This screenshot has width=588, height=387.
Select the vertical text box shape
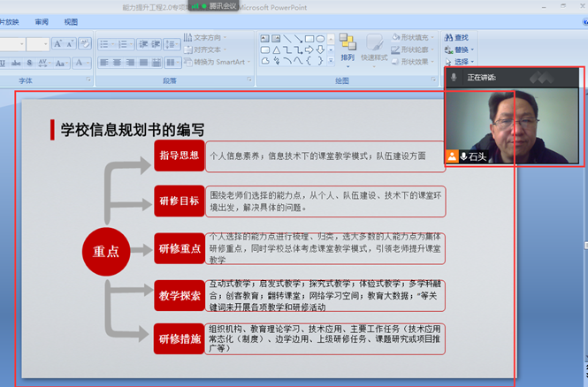click(x=276, y=39)
